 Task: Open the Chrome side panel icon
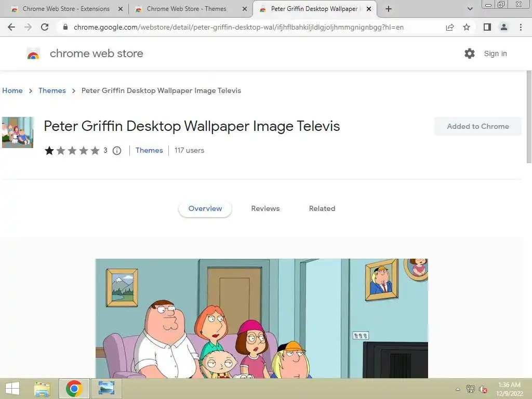click(x=487, y=27)
